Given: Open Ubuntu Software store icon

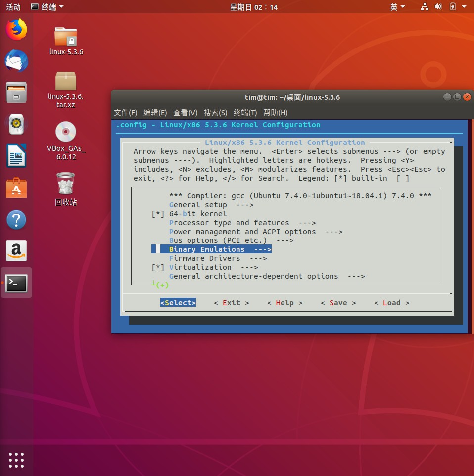Looking at the screenshot, I should [x=16, y=188].
